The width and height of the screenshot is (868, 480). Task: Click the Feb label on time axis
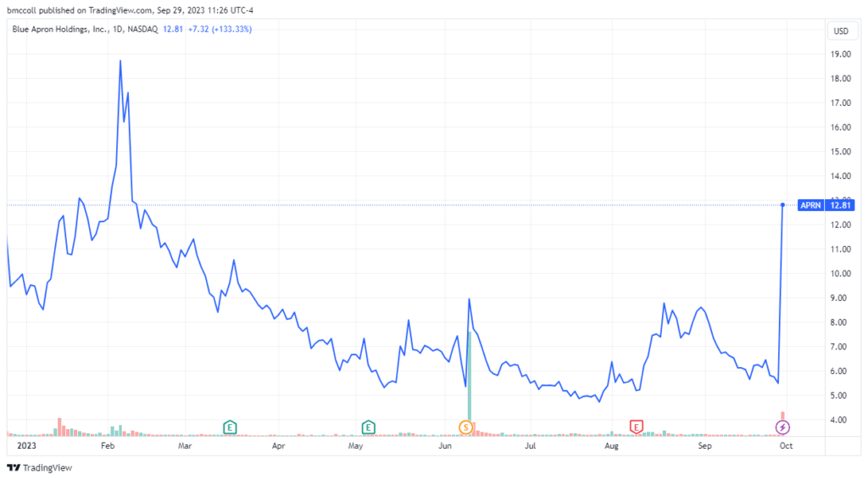pyautogui.click(x=108, y=446)
